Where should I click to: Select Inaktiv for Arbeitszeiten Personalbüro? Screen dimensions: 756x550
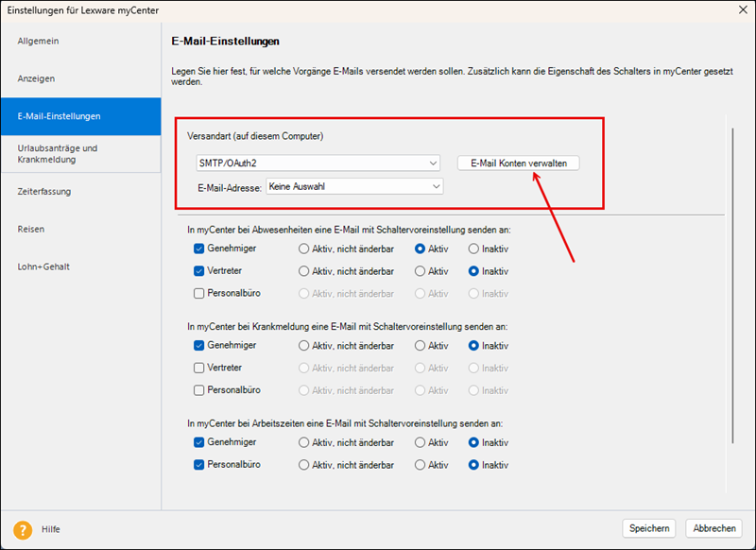[x=473, y=465]
